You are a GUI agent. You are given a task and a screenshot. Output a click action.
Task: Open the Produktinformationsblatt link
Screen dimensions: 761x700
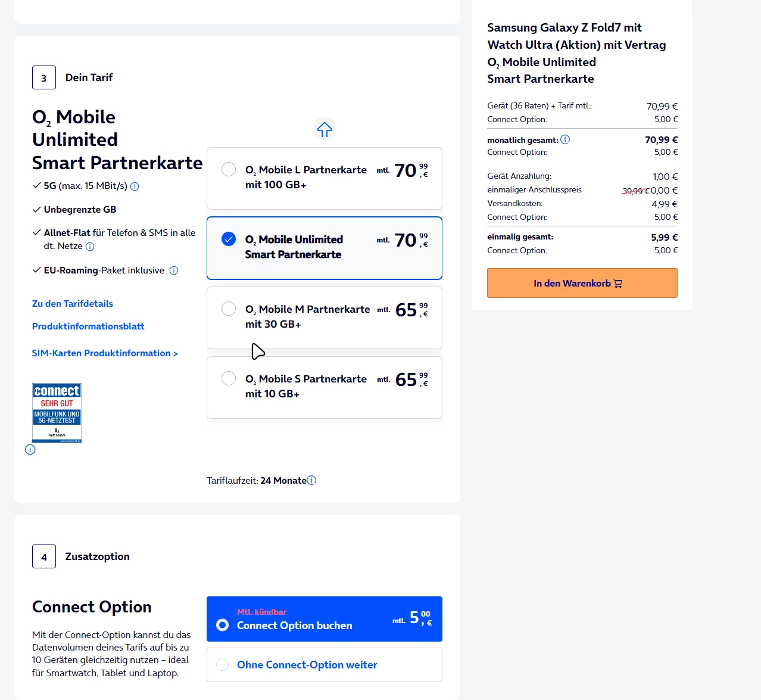pyautogui.click(x=88, y=326)
